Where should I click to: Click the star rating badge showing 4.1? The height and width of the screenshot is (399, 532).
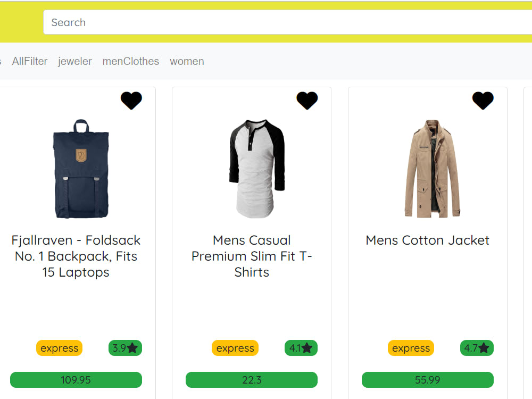pyautogui.click(x=301, y=348)
